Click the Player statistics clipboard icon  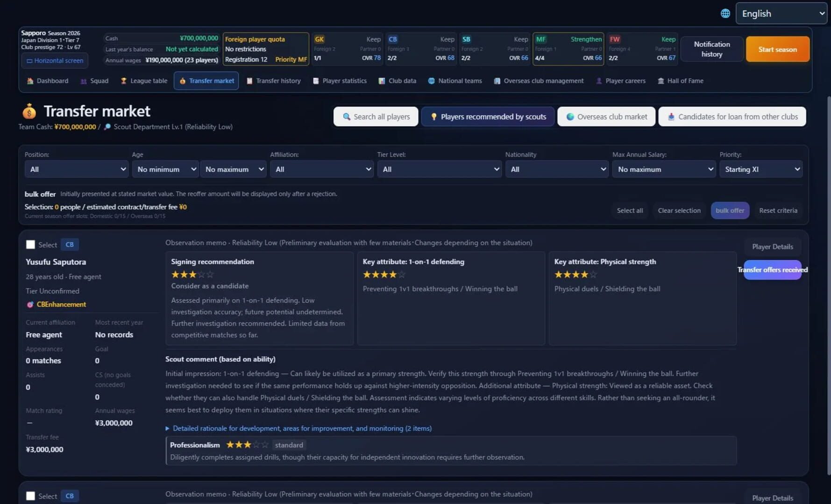click(x=316, y=81)
